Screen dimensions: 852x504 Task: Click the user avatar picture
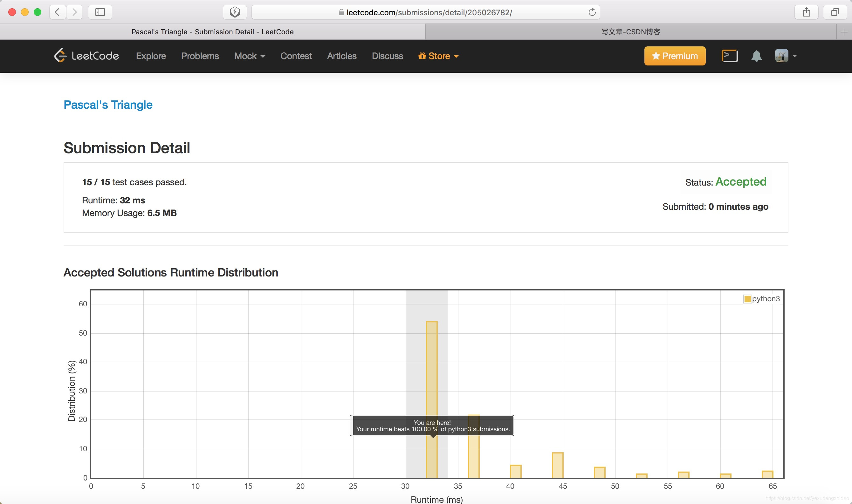click(x=781, y=56)
